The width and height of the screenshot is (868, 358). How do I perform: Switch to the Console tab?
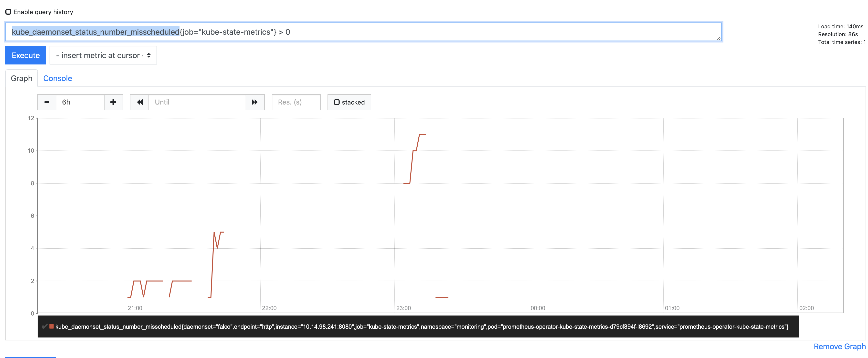(x=57, y=78)
